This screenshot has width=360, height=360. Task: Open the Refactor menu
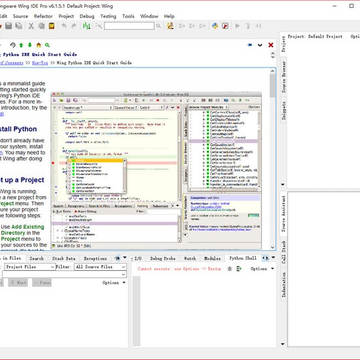tap(43, 16)
